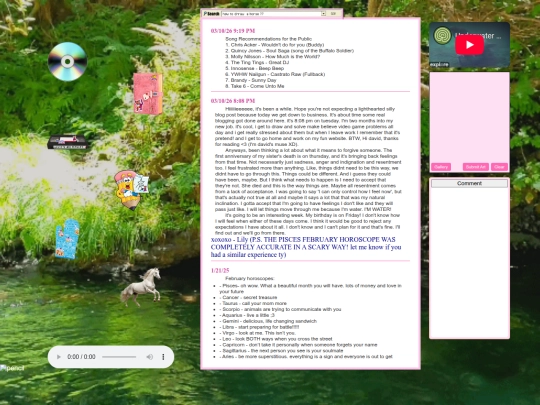
Task: Click the 1/21/25 date heading
Action: 220,271
